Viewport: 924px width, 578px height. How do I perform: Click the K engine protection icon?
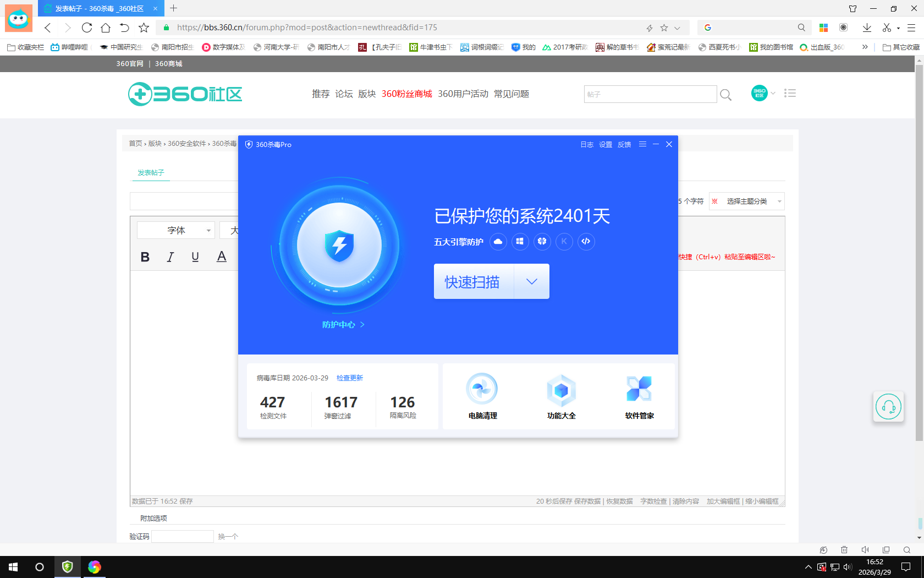coord(564,242)
